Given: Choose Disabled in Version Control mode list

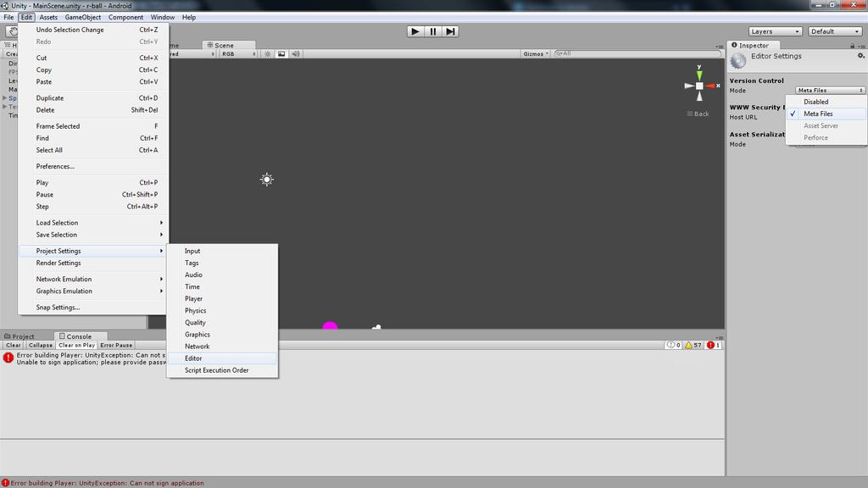Looking at the screenshot, I should click(x=826, y=102).
